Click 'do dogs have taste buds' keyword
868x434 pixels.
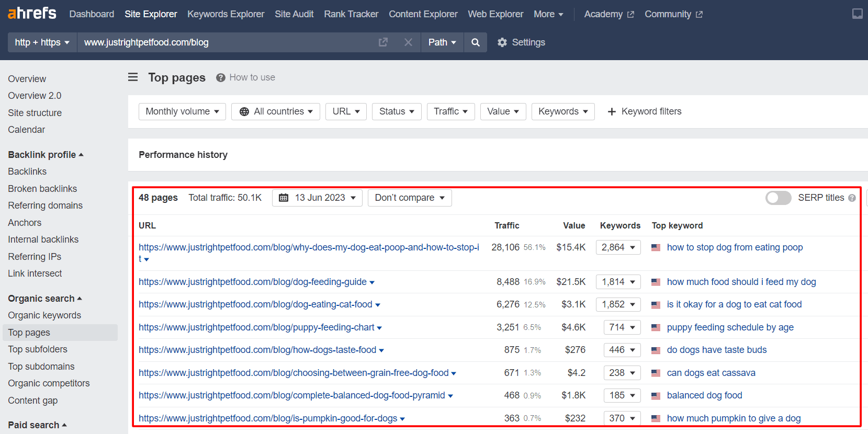[x=717, y=350]
